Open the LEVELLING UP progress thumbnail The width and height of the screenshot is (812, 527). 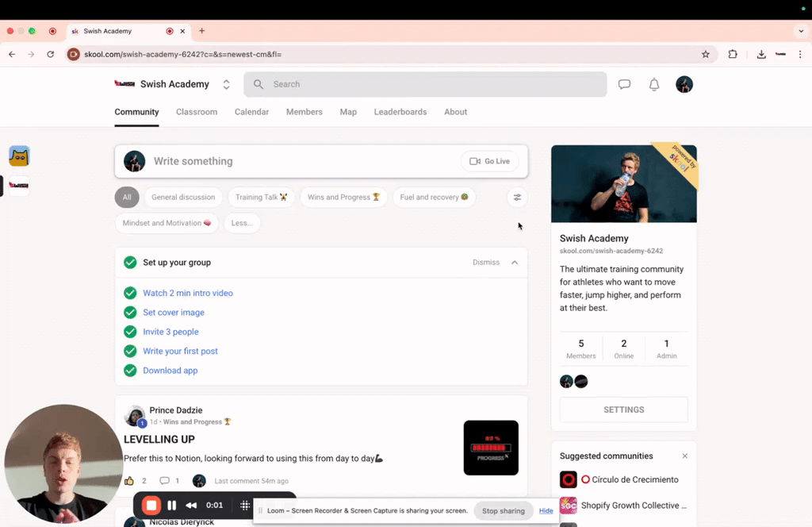click(x=491, y=448)
